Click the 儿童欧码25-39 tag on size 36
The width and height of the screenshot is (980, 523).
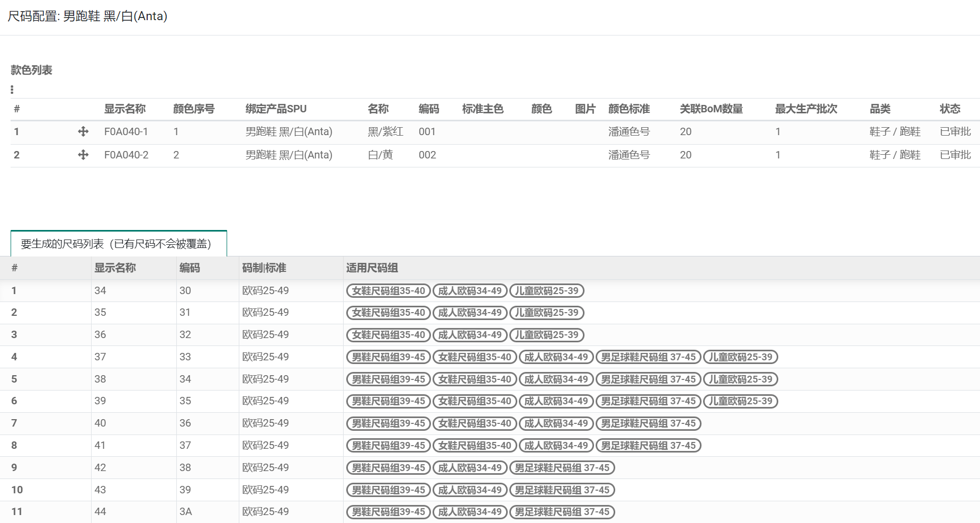click(x=547, y=335)
